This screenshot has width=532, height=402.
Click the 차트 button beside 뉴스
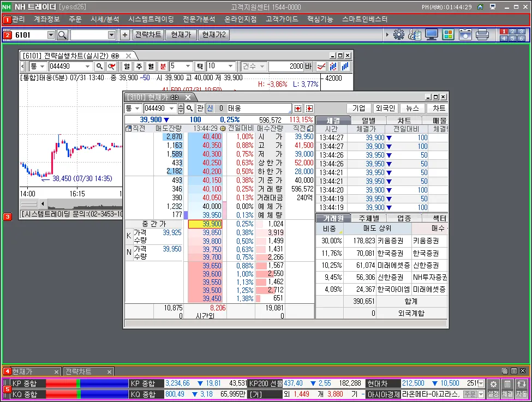point(438,108)
